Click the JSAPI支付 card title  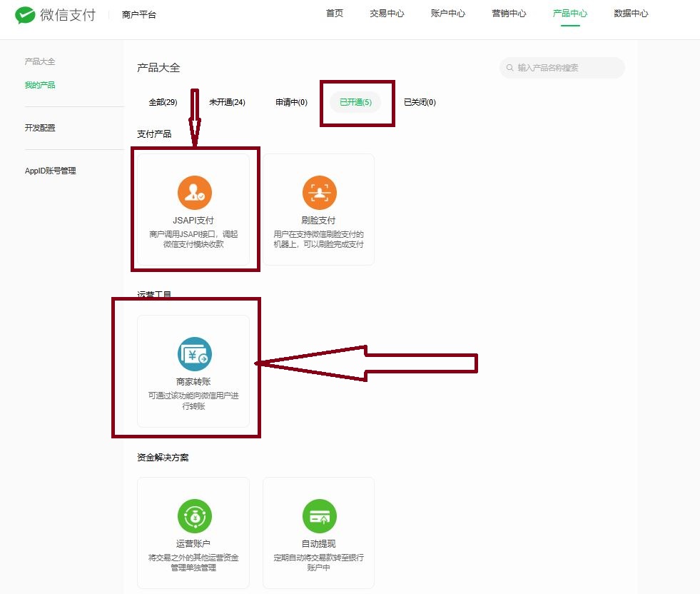coord(193,220)
